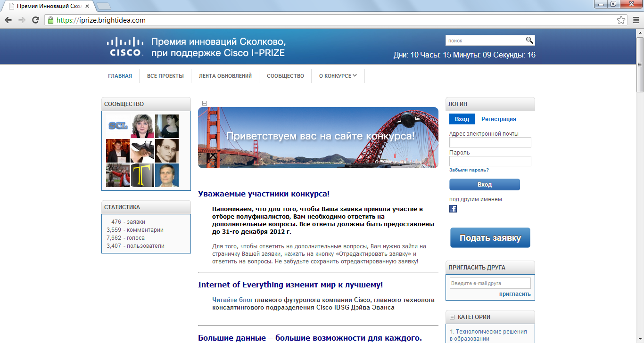Focus the Адрес электронной почты field
Screen dimensions: 644x343
coord(490,142)
